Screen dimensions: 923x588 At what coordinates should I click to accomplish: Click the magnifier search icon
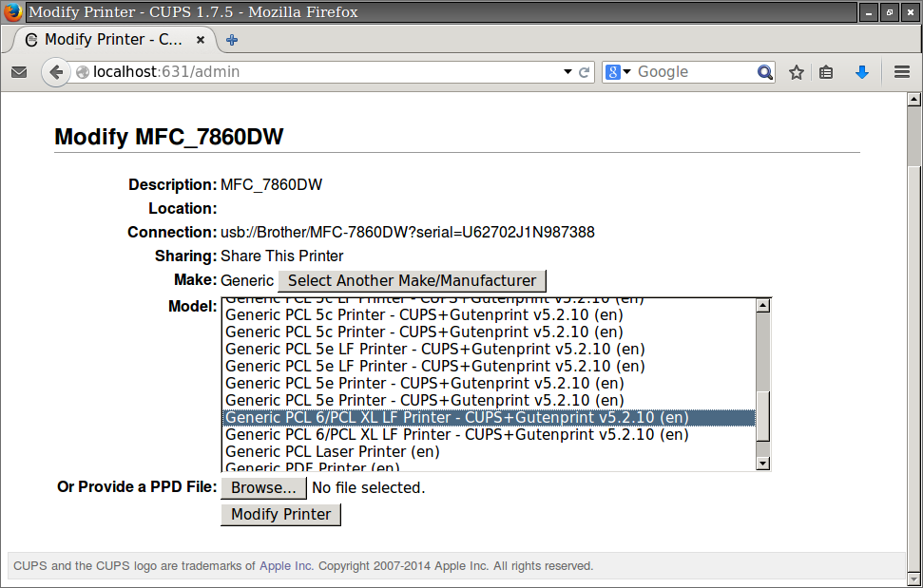[764, 72]
